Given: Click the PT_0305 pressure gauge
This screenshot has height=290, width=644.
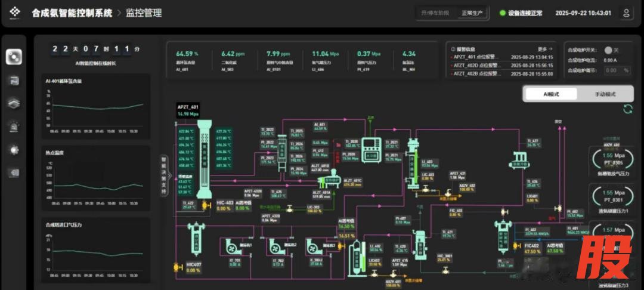Looking at the screenshot, I should [x=612, y=158].
